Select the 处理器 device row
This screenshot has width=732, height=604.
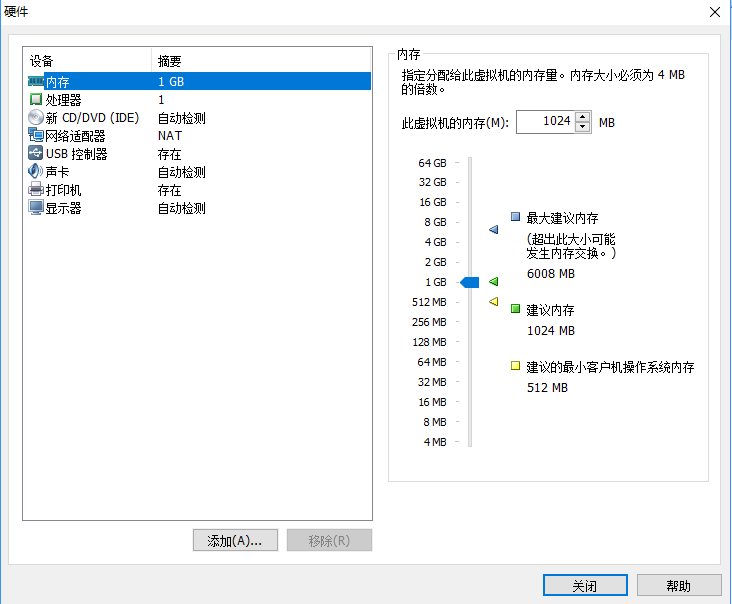point(199,99)
